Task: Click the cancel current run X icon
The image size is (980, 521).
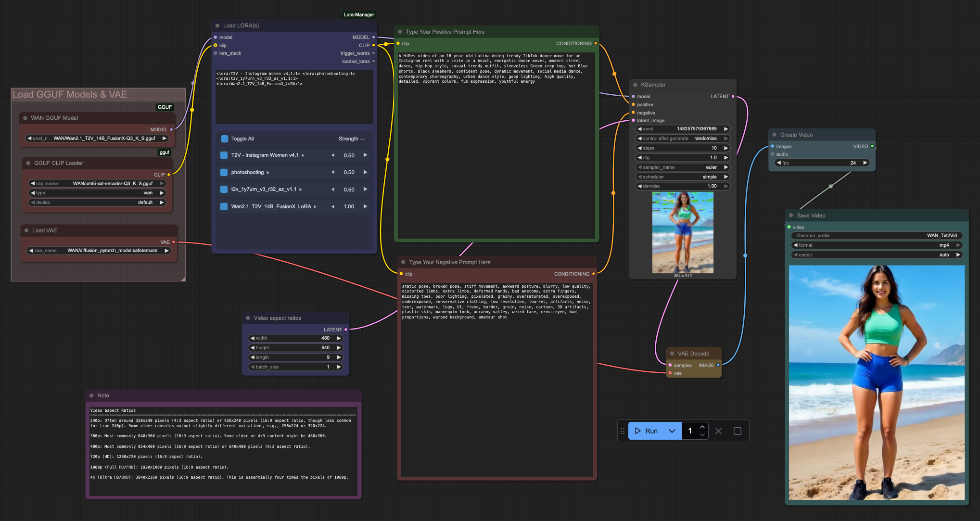Action: pos(718,431)
